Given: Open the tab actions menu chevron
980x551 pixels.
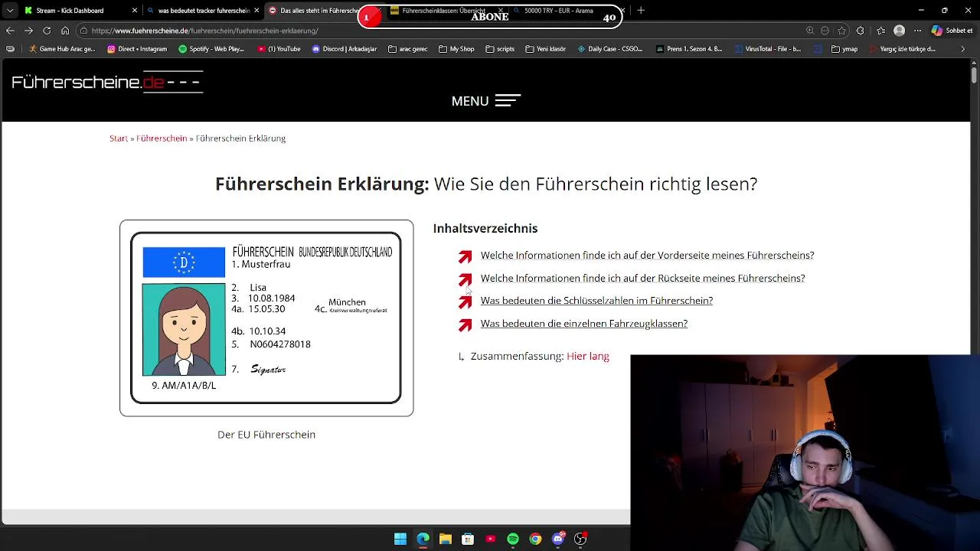Looking at the screenshot, I should 10,11.
